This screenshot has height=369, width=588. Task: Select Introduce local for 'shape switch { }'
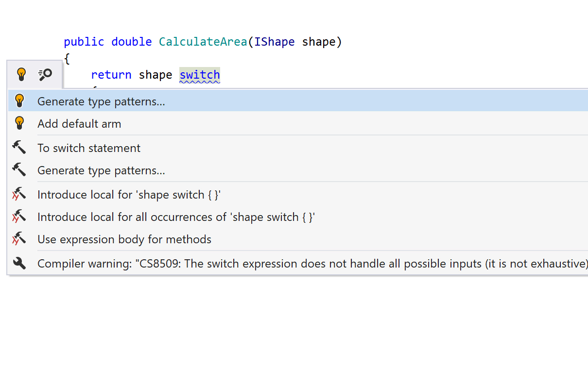129,195
